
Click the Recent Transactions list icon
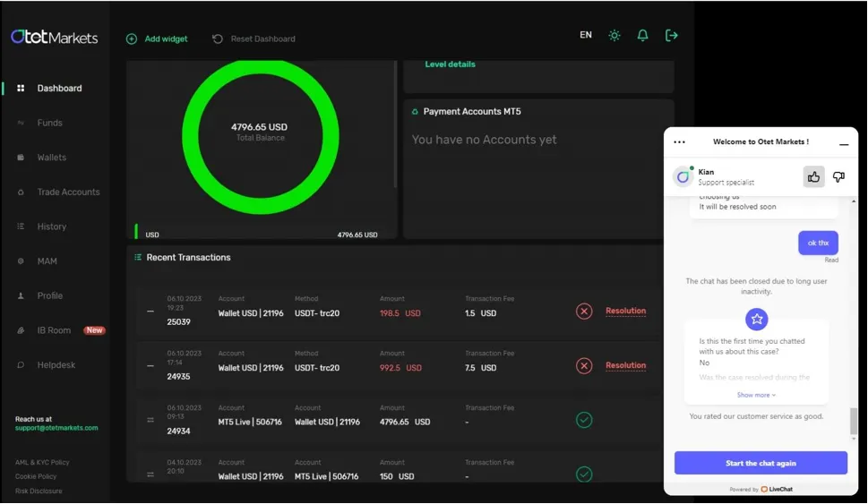pyautogui.click(x=138, y=257)
